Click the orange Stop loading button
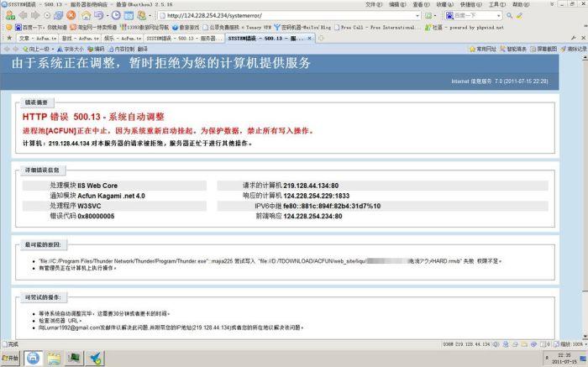This screenshot has height=367, width=588. tap(71, 15)
